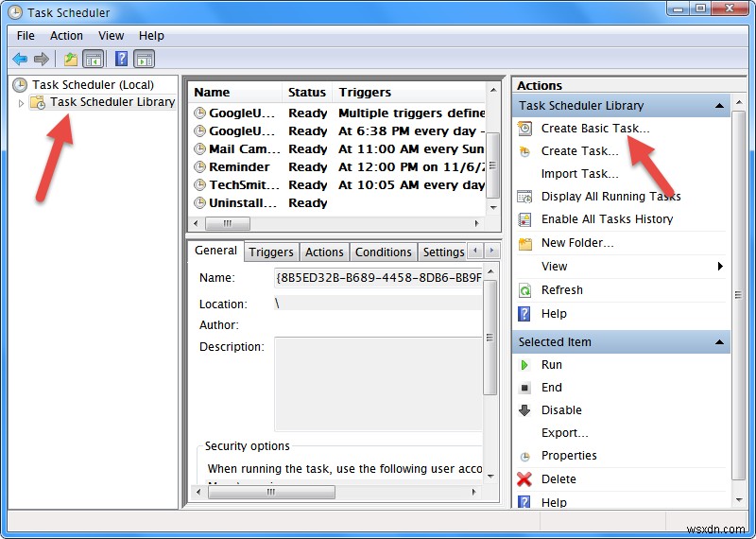
Task: Click the details pane vertical scrollbar thumb
Action: [490, 338]
